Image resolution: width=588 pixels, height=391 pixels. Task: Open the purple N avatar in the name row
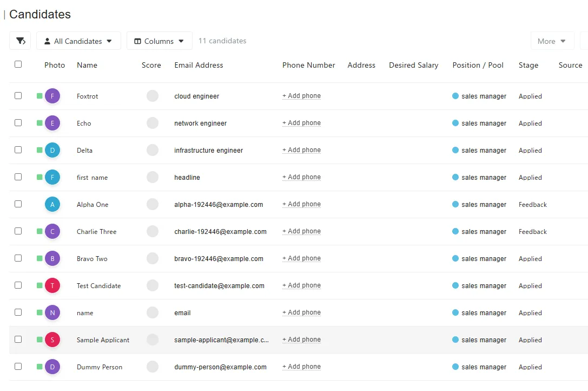pos(52,312)
